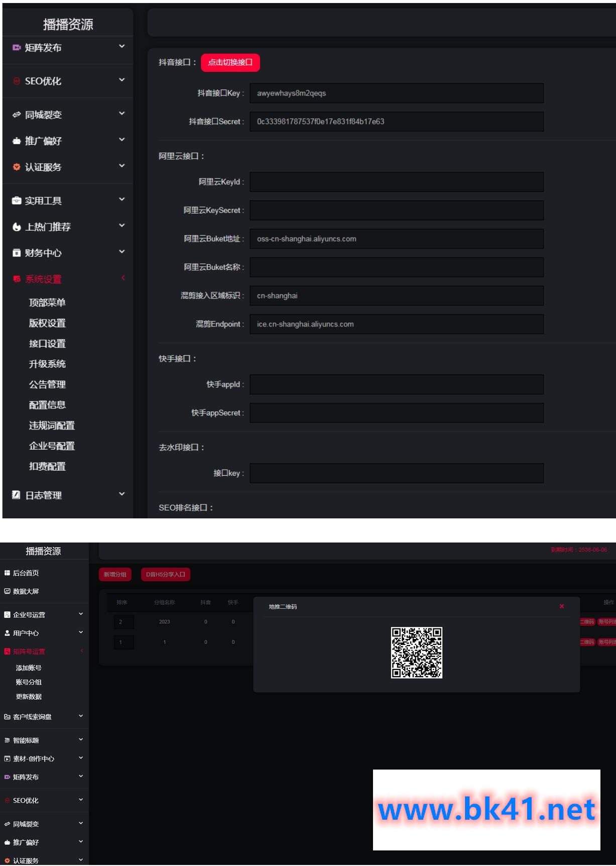Close the 地推二维码 dialog with red X
Image resolution: width=616 pixels, height=866 pixels.
click(562, 606)
